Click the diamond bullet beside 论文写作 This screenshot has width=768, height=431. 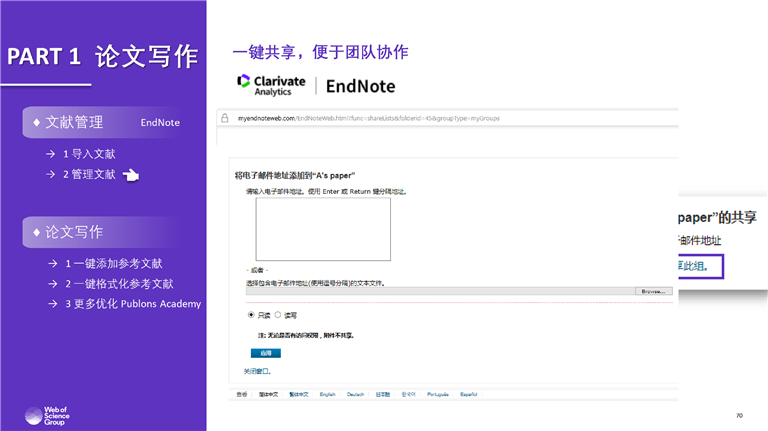point(36,232)
